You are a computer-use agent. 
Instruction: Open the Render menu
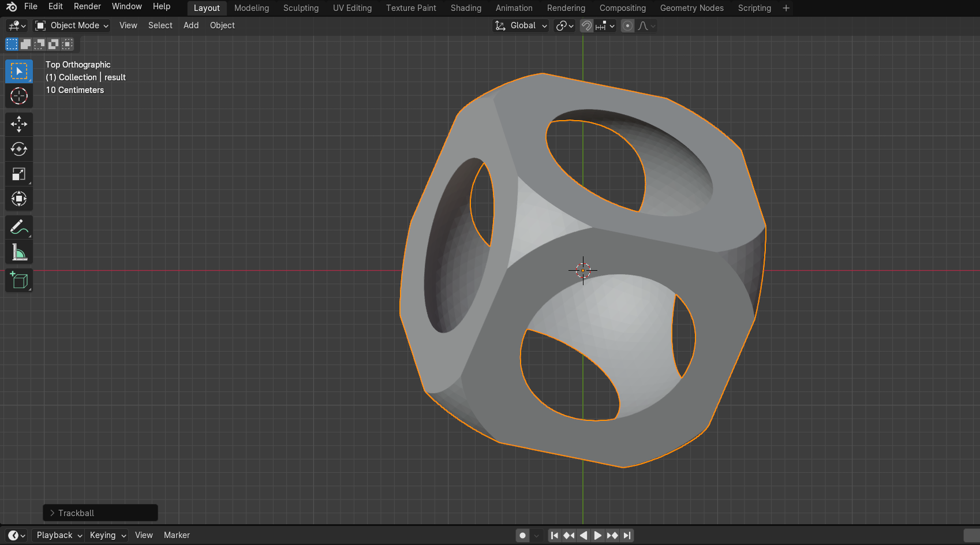87,6
